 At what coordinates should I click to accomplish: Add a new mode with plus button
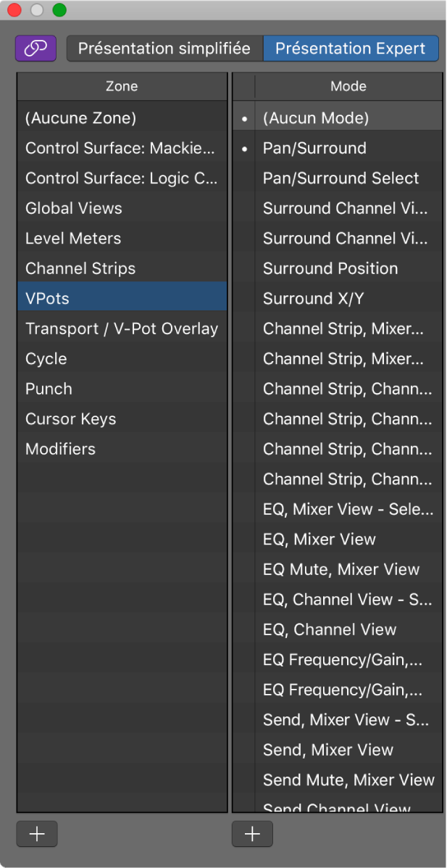click(x=252, y=834)
